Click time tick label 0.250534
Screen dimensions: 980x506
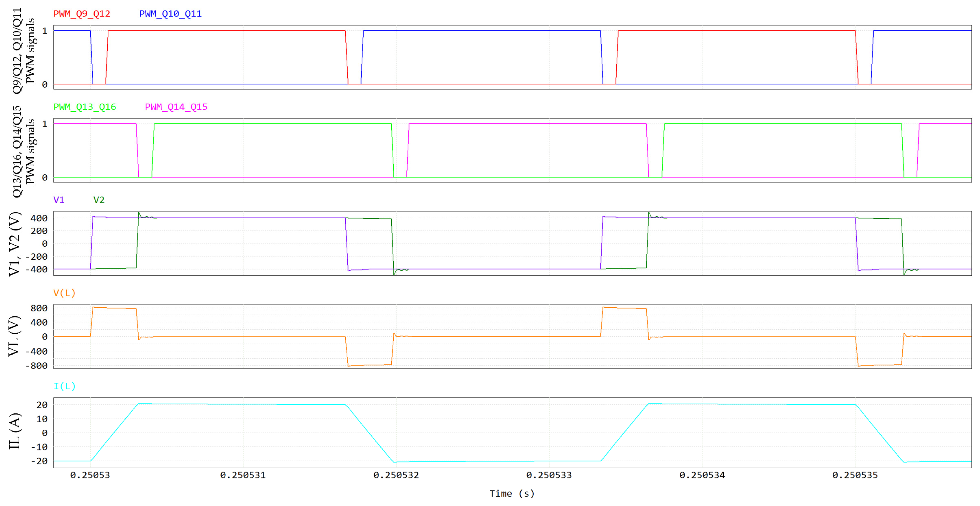tap(702, 475)
